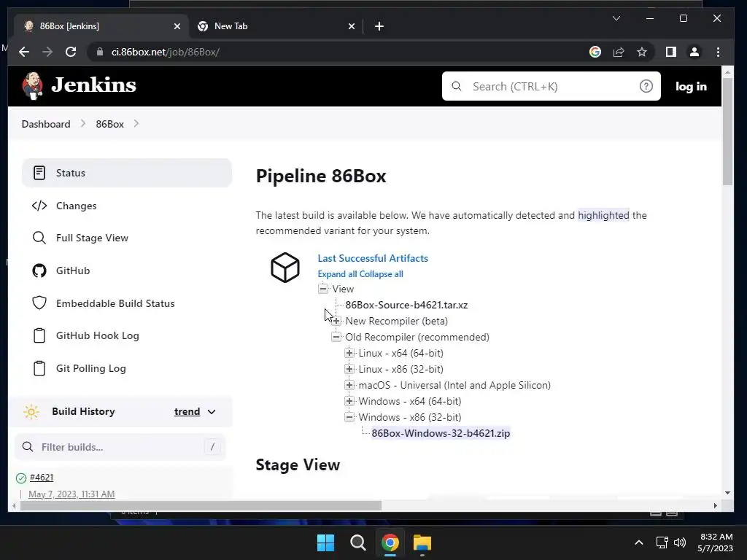Bookmark this page with star icon
747x560 pixels.
tap(642, 52)
